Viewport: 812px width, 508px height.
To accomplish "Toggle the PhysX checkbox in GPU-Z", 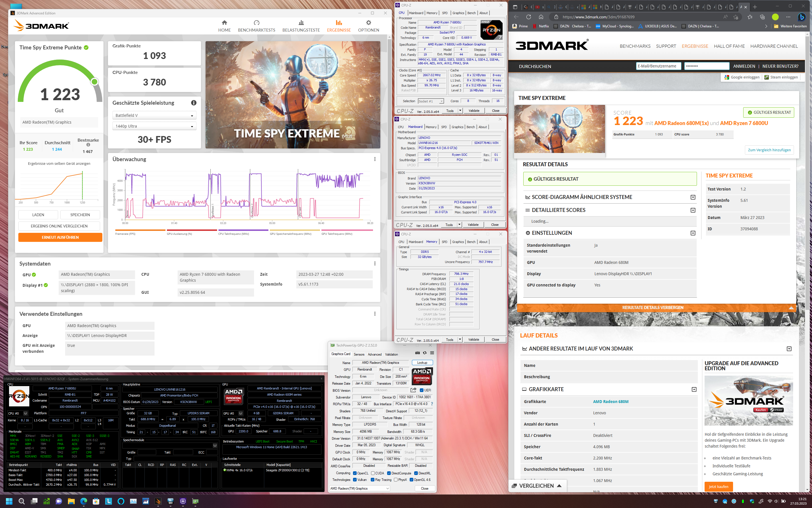I will point(396,480).
